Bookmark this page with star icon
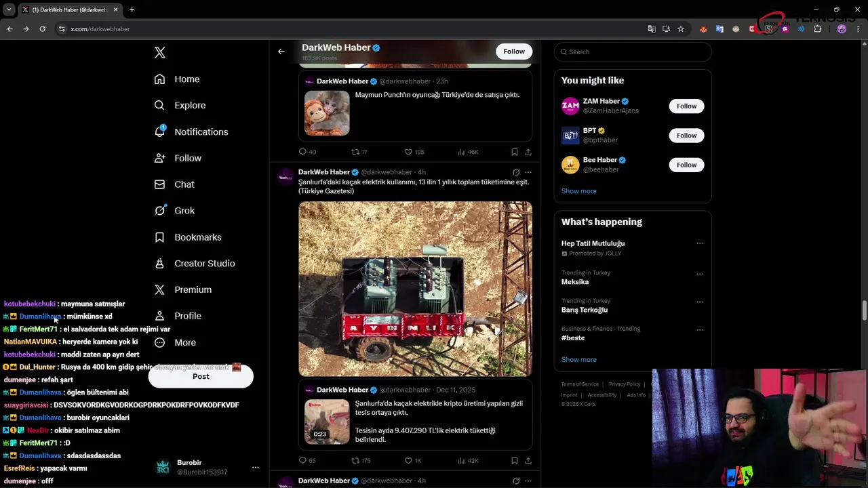Viewport: 868px width, 488px height. tap(681, 29)
